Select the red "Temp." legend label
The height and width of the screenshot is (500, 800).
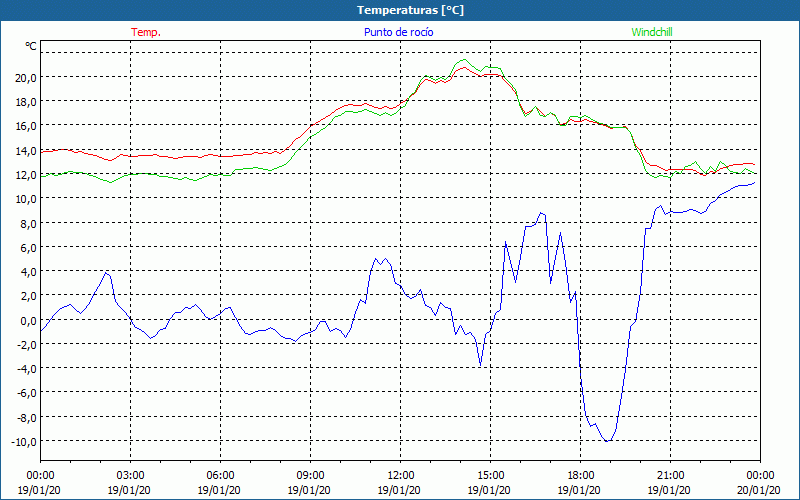[146, 32]
